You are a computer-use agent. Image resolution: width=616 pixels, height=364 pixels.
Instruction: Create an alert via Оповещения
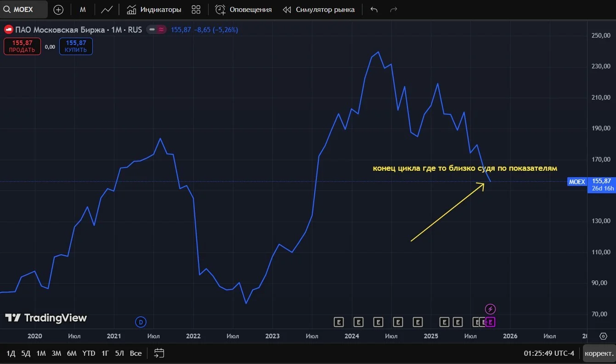[x=243, y=10]
